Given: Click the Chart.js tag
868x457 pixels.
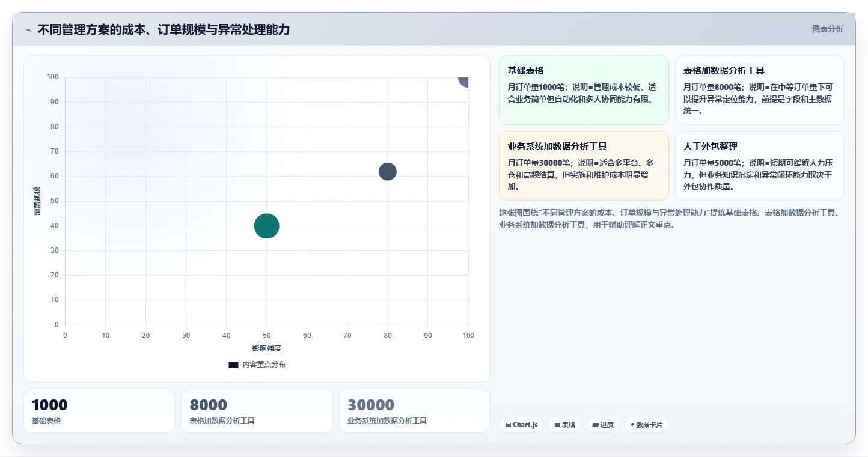Looking at the screenshot, I should 521,425.
